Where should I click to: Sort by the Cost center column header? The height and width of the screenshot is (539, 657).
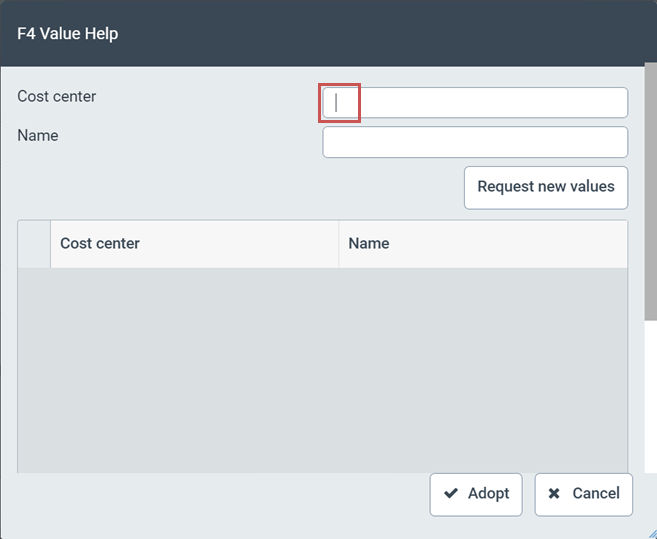[194, 244]
